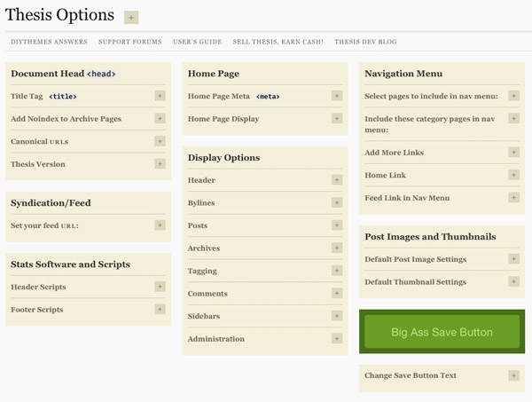532x402 pixels.
Task: Click the Document Head section heading
Action: pos(63,74)
